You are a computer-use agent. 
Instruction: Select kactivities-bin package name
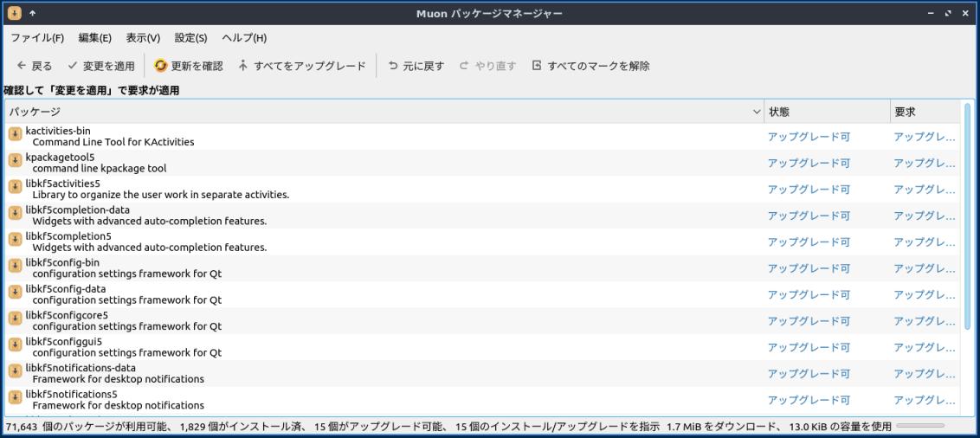[x=58, y=131]
